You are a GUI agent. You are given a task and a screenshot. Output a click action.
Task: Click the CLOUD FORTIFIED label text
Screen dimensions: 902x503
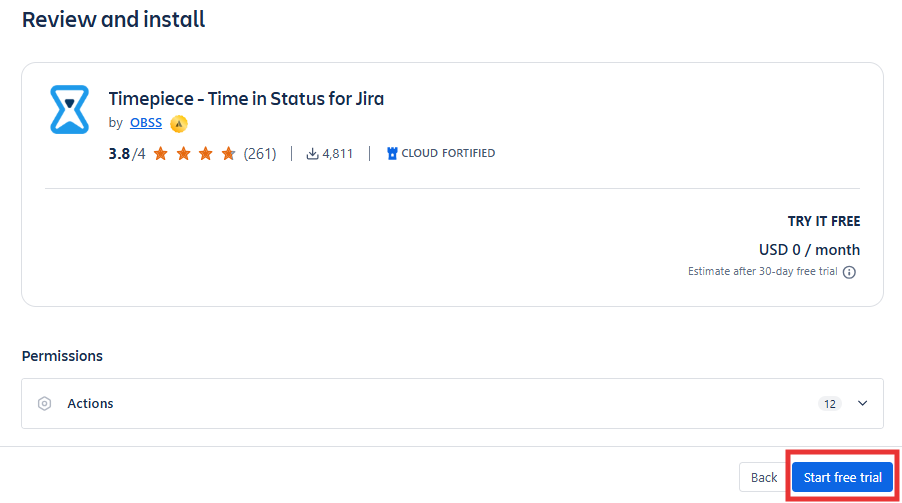(448, 154)
